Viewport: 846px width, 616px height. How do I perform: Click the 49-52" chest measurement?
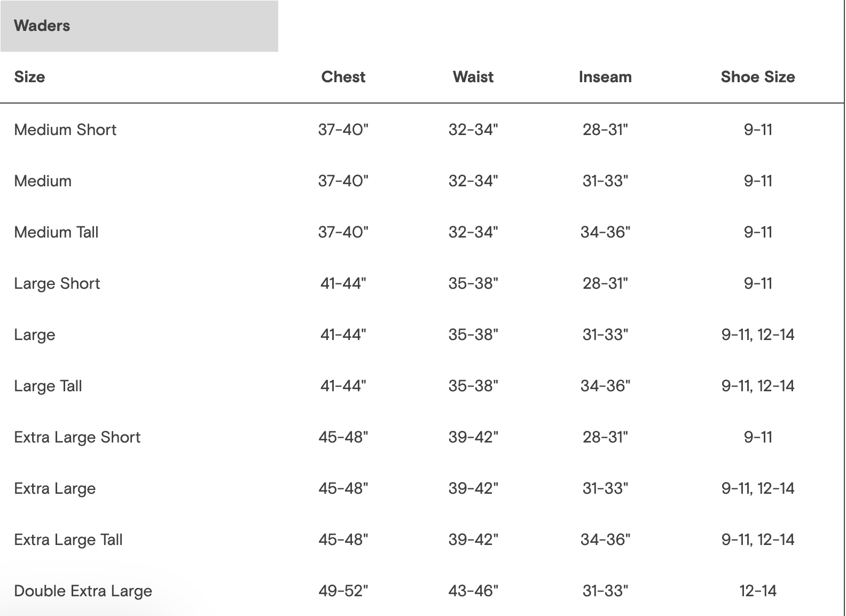pyautogui.click(x=343, y=591)
